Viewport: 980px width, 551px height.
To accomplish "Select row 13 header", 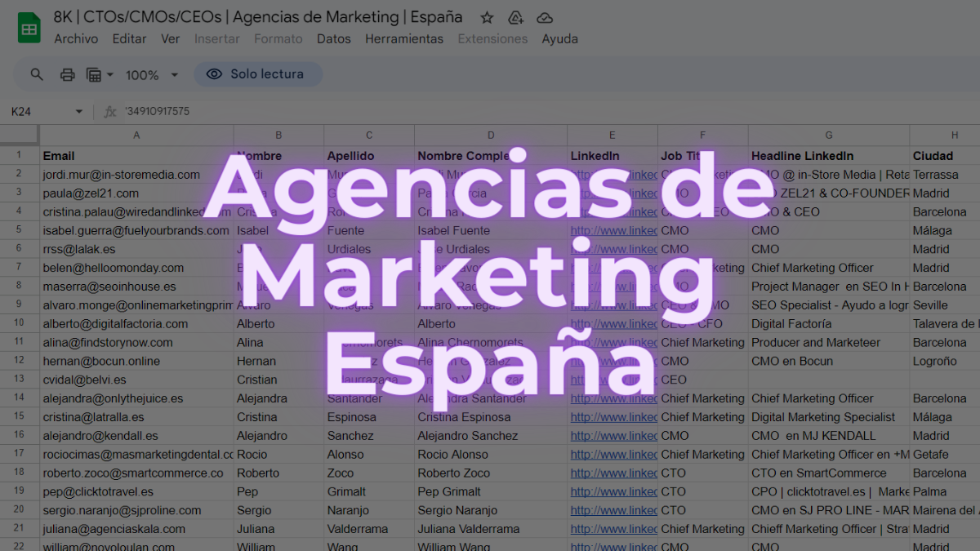I will point(20,380).
